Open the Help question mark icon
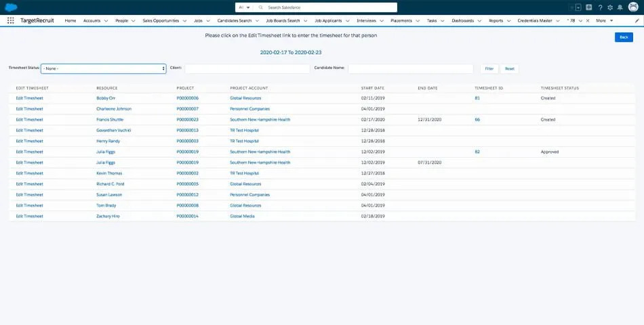 tap(600, 7)
